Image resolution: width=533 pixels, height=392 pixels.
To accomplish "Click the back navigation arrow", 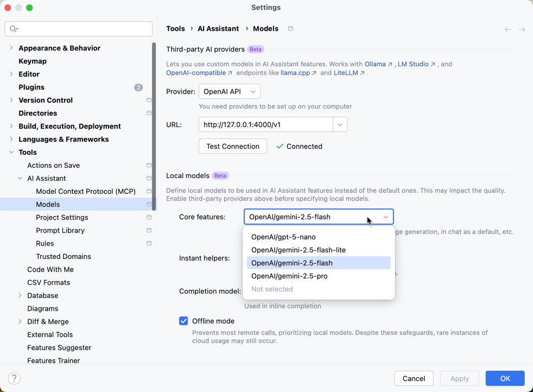I will point(508,29).
